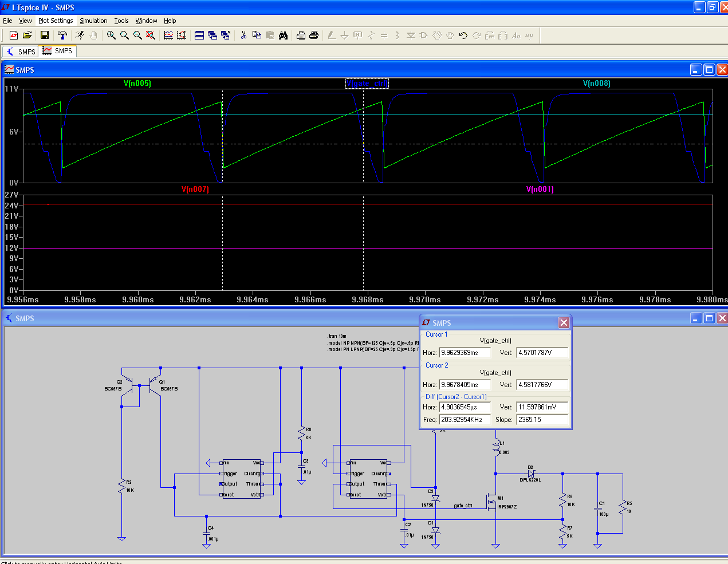728x564 pixels.
Task: Select the Diode tool
Action: (x=411, y=36)
